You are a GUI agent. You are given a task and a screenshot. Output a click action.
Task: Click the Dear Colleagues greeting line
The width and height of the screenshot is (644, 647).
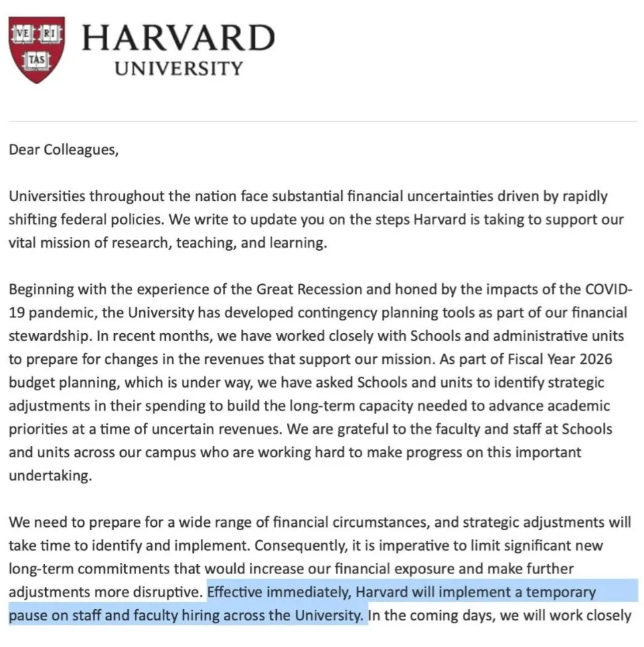pyautogui.click(x=64, y=149)
